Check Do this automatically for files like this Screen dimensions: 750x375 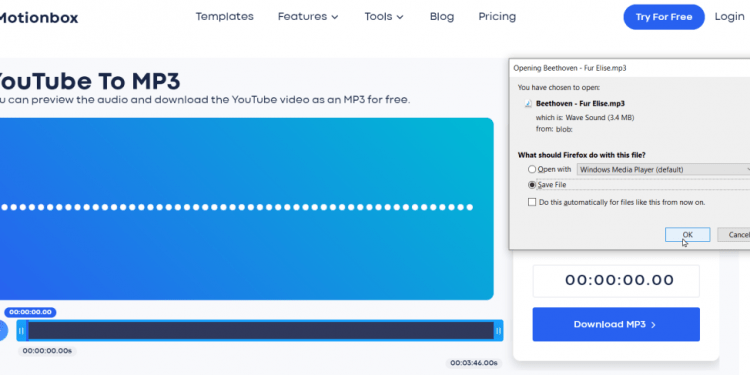532,202
